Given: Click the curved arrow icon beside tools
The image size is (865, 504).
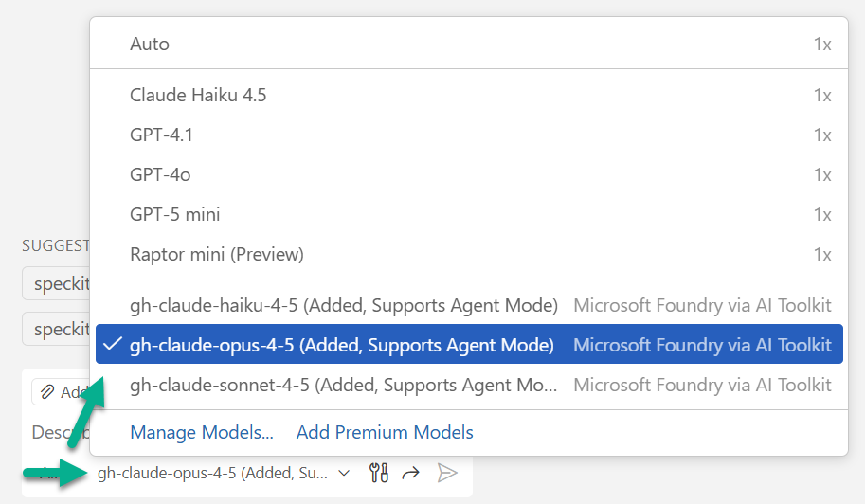Looking at the screenshot, I should [x=411, y=473].
